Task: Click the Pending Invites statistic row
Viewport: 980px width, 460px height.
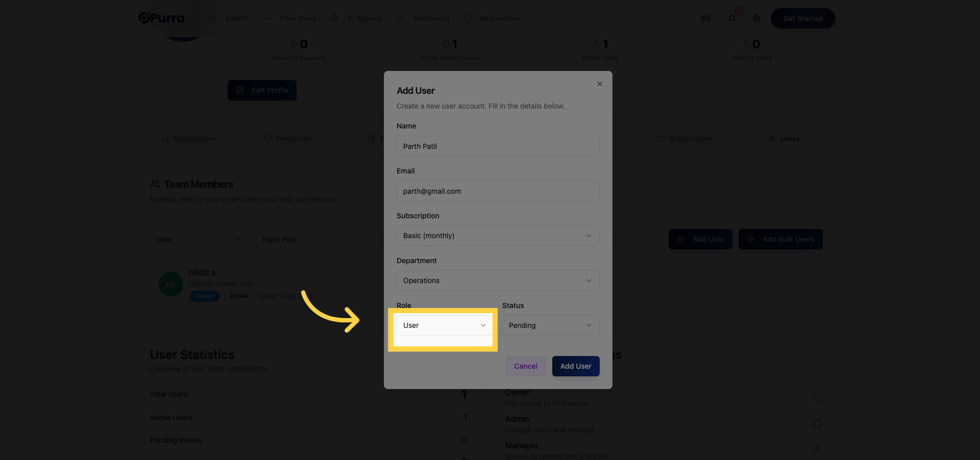Action: [309, 440]
